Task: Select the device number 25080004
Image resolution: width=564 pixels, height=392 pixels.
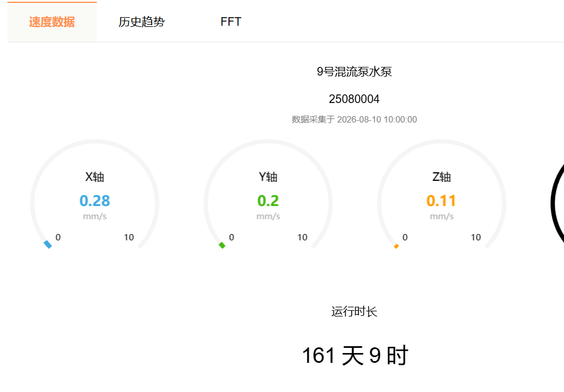Action: [x=354, y=99]
